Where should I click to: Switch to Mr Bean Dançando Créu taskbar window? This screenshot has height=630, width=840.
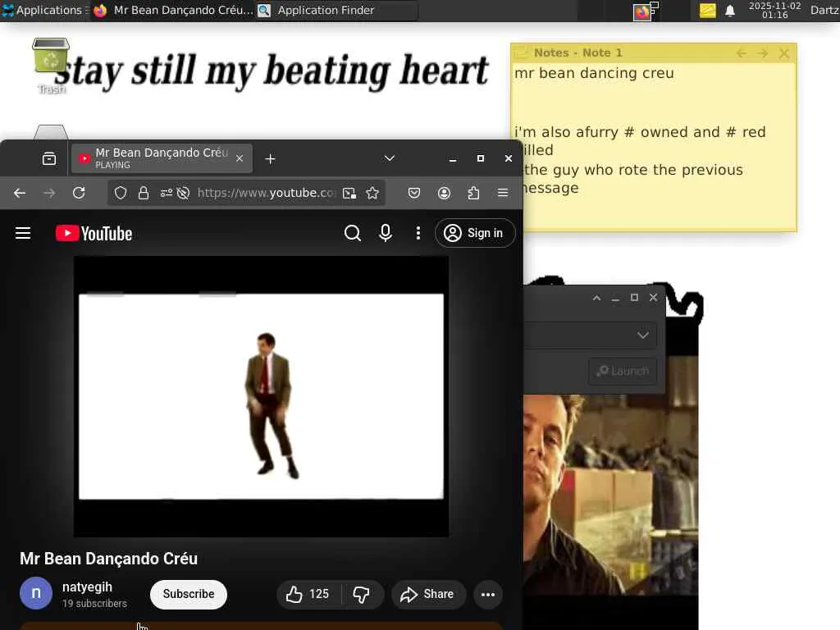[172, 10]
